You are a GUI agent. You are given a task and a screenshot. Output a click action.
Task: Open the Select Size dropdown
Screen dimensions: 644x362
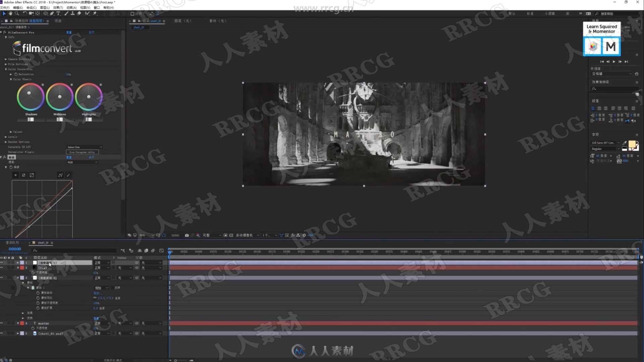tap(84, 147)
